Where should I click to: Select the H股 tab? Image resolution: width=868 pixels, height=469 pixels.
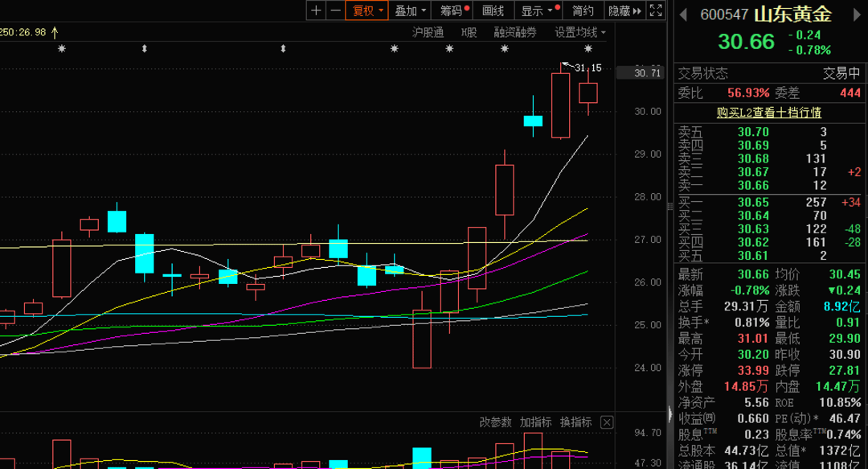coord(469,32)
